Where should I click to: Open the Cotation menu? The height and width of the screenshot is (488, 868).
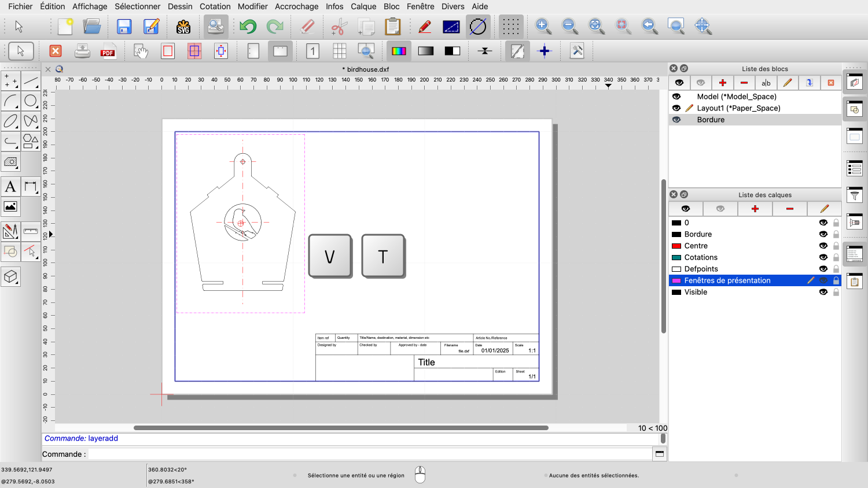(x=215, y=6)
